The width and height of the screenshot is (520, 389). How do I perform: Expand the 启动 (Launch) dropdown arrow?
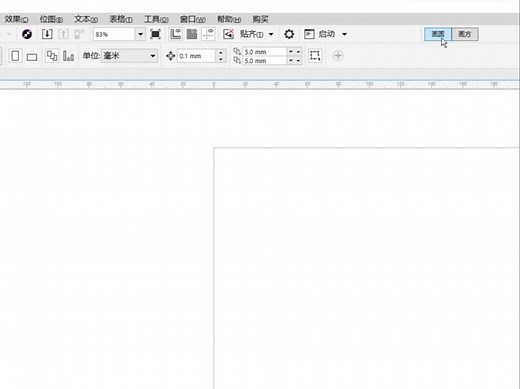click(x=344, y=34)
